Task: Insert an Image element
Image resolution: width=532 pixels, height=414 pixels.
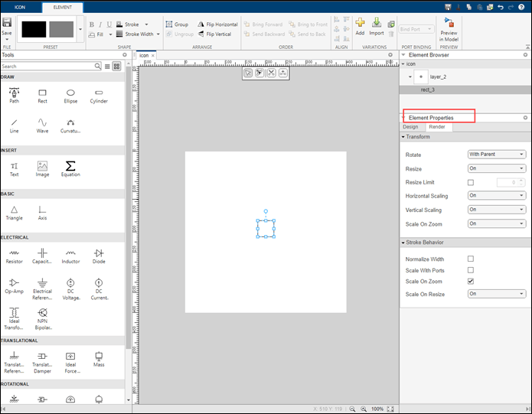Action: pos(42,169)
